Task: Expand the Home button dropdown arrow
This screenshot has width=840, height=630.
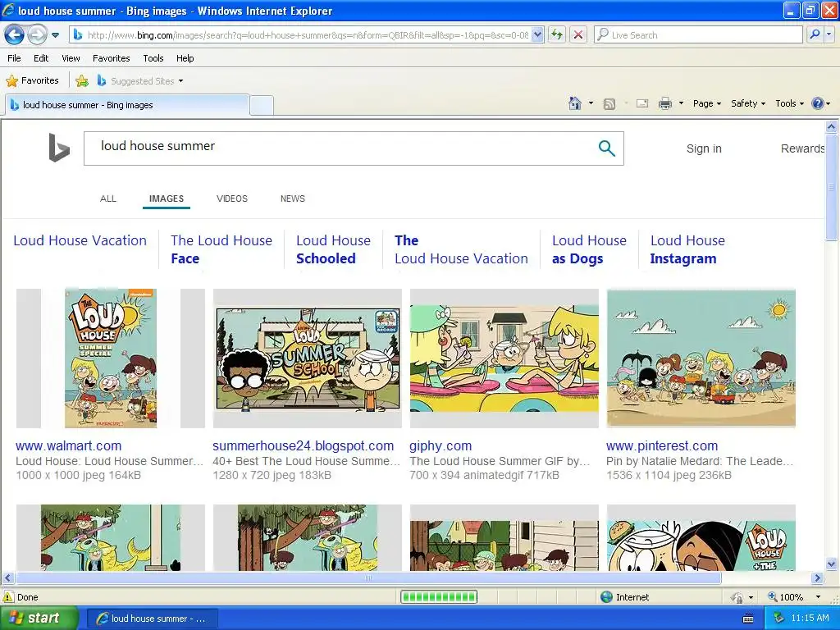Action: (591, 103)
